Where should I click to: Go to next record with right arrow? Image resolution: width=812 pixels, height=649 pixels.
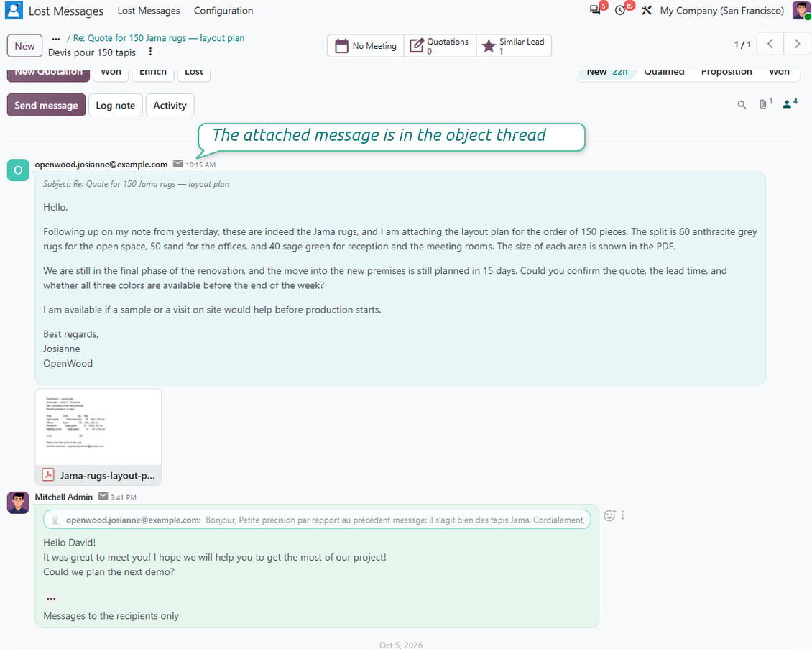pyautogui.click(x=797, y=44)
